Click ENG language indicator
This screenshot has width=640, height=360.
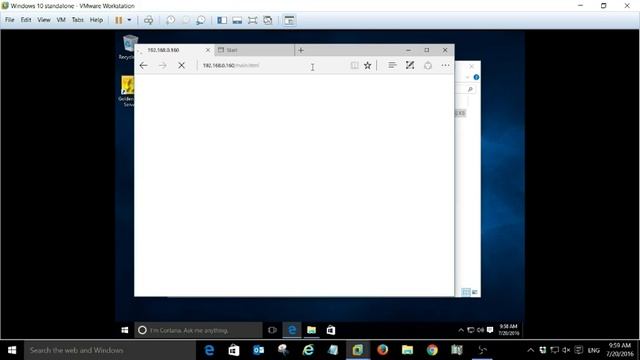click(593, 350)
